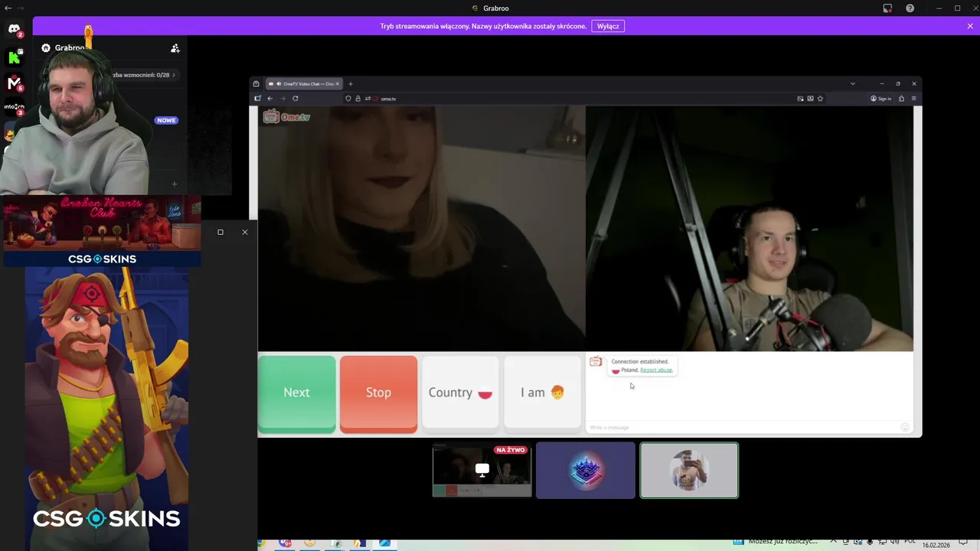The image size is (980, 551).
Task: Click the browser forward arrow
Action: (x=283, y=99)
